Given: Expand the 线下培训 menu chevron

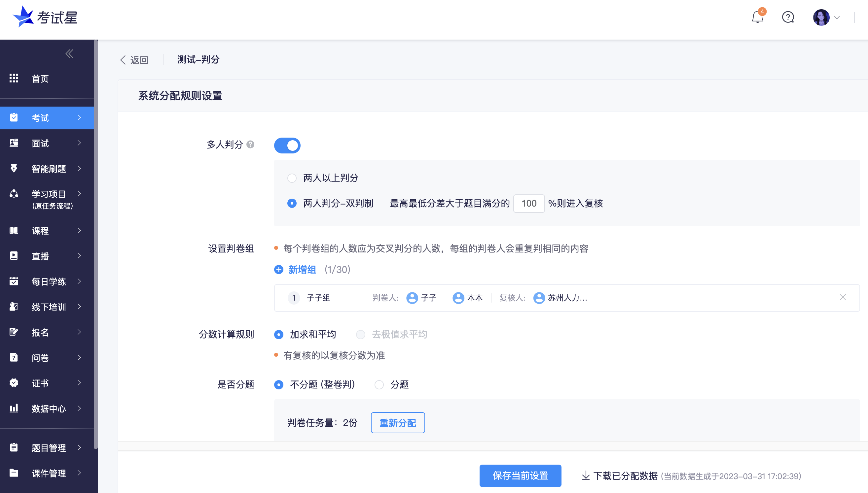Looking at the screenshot, I should (79, 307).
